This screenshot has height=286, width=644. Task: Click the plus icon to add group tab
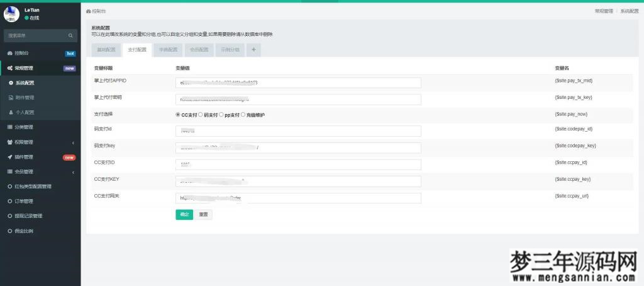tap(253, 49)
